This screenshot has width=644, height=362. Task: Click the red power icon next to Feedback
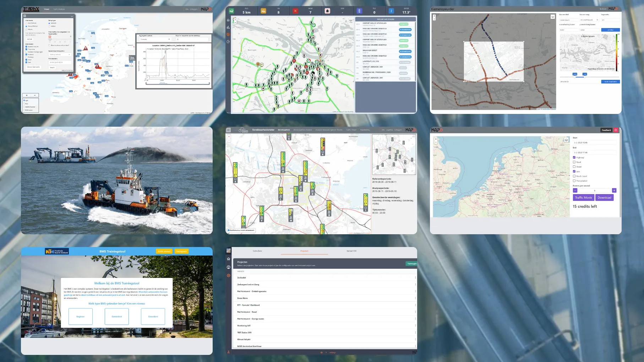pyautogui.click(x=616, y=130)
